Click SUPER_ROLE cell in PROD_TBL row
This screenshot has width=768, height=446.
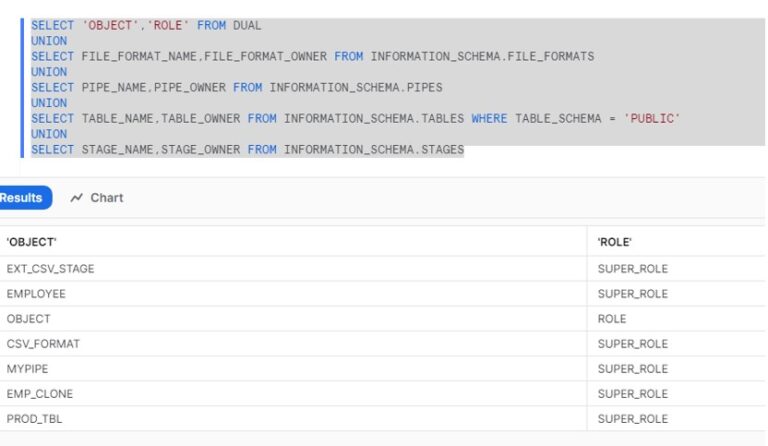click(x=632, y=419)
